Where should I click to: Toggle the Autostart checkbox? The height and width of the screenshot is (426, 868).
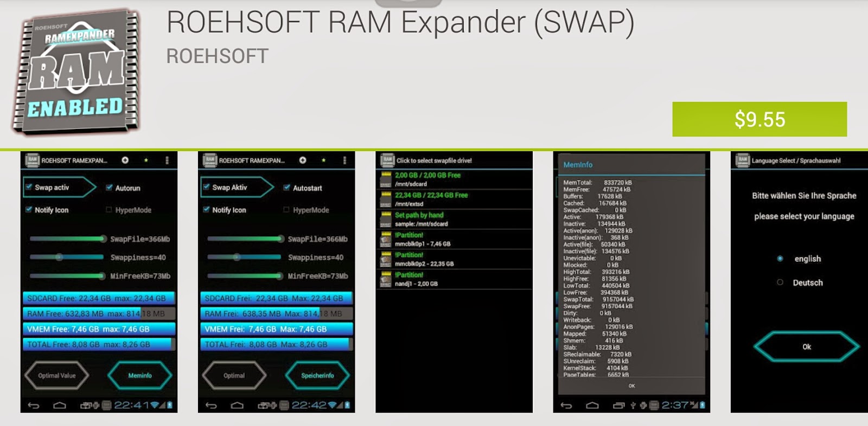click(x=286, y=188)
